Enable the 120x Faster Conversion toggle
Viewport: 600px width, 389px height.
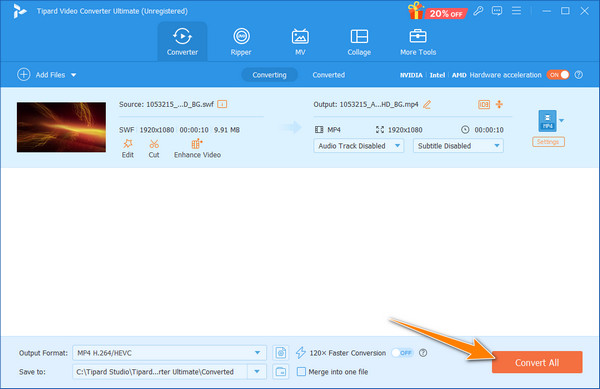point(402,353)
